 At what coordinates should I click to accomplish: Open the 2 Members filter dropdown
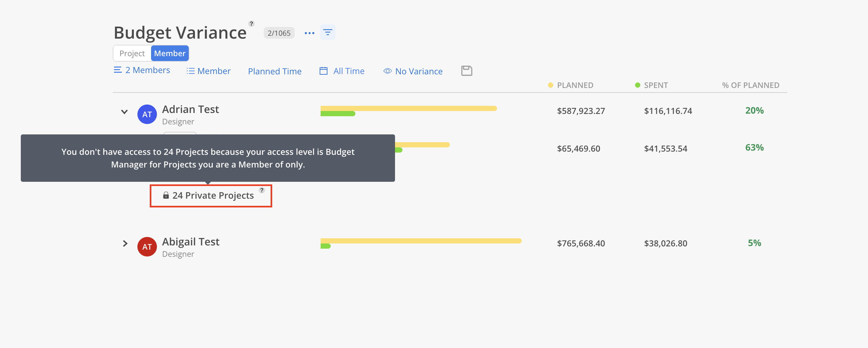tap(142, 70)
